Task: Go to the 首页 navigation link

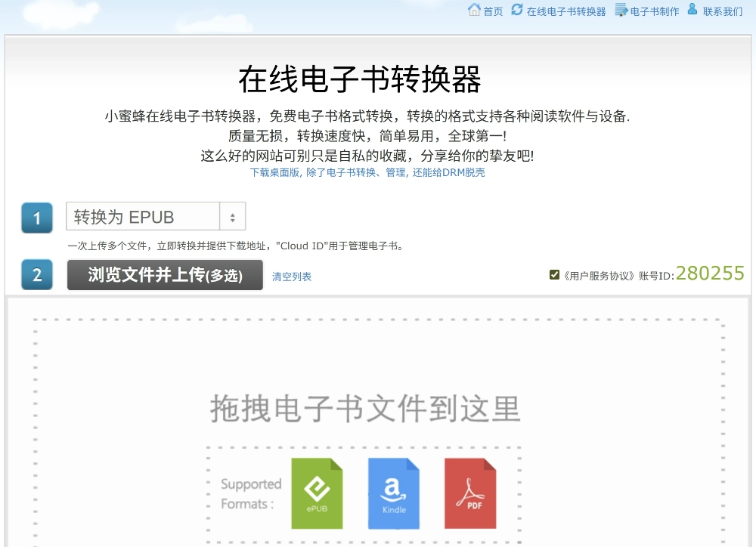Action: coord(491,11)
